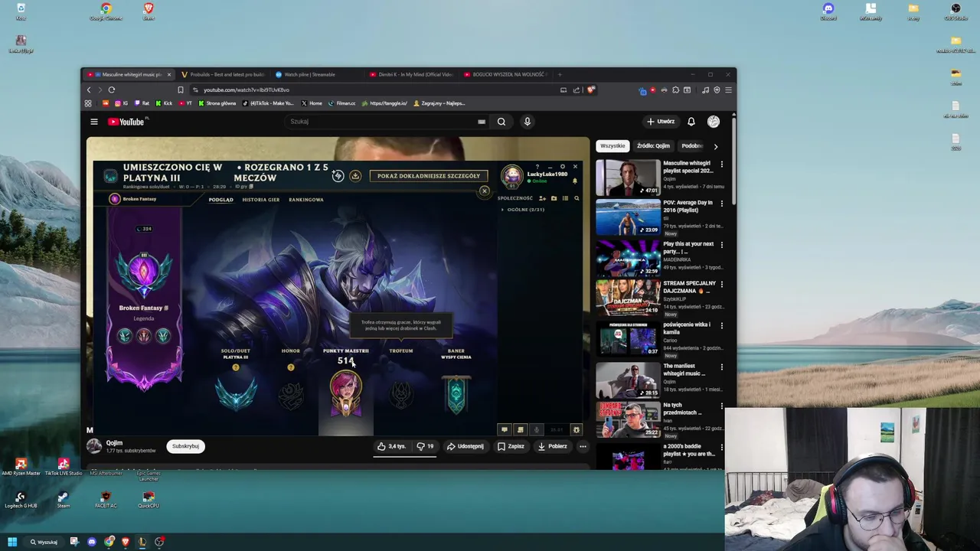Image resolution: width=980 pixels, height=551 pixels.
Task: Open the YouTube guide hamburger menu
Action: pyautogui.click(x=94, y=122)
